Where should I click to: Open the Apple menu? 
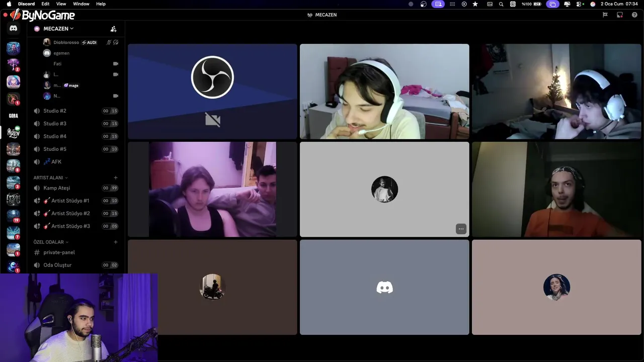[x=9, y=4]
